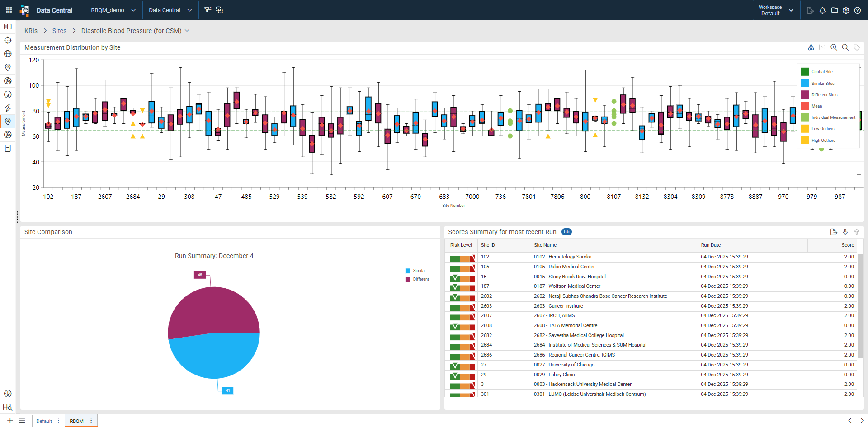The width and height of the screenshot is (868, 427).
Task: Sort by Run Date column header
Action: click(752, 245)
